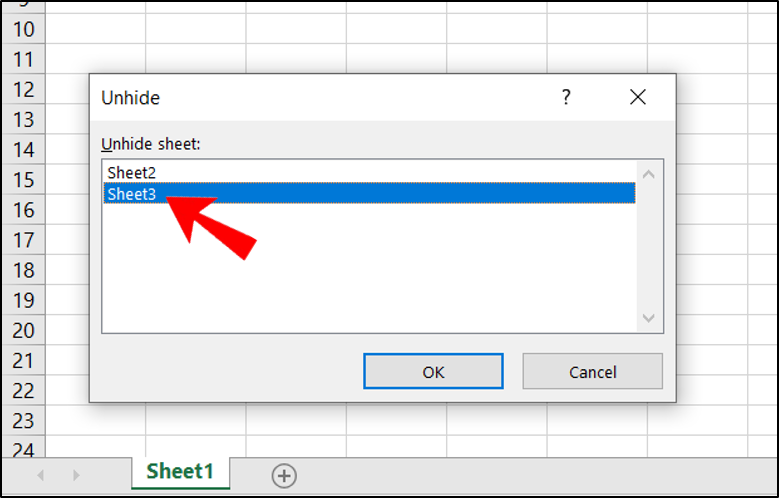Close the Unhide dialog with X
The image size is (779, 498).
(638, 97)
